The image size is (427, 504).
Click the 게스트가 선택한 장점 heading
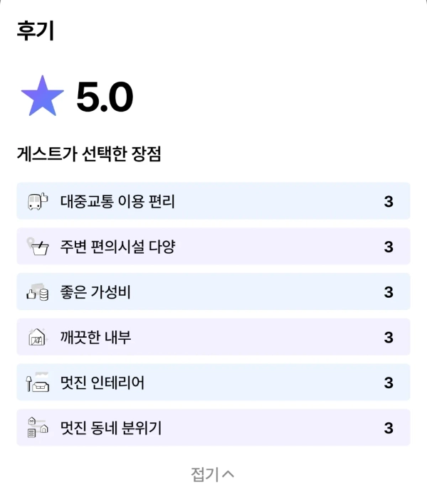point(89,154)
